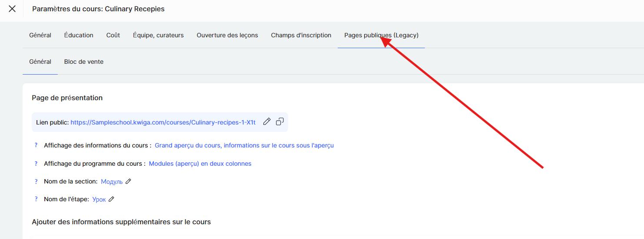Viewport: 644px width, 239px height.
Task: Open help tooltip for Nom de l'étape
Action: click(x=36, y=200)
